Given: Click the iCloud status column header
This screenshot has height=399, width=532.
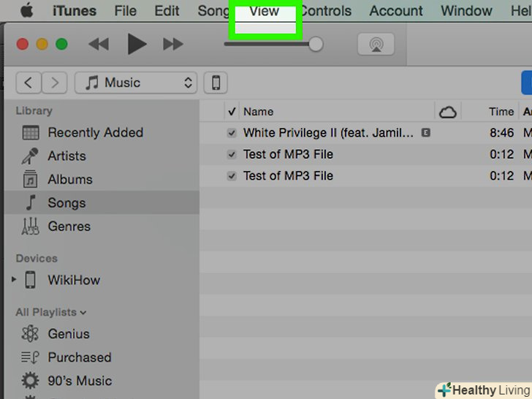Looking at the screenshot, I should 448,112.
